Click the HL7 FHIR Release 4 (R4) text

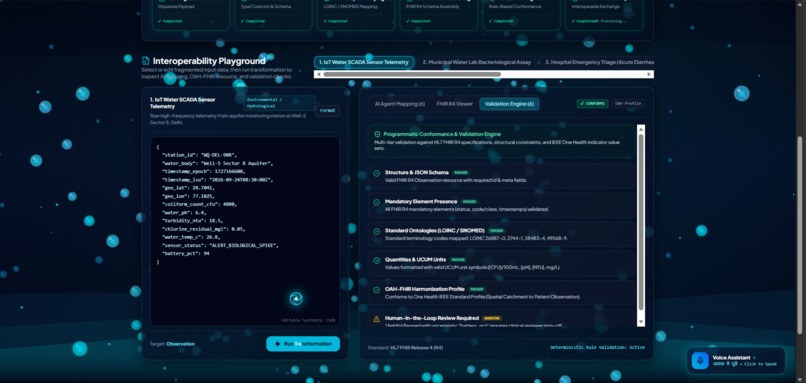coord(416,348)
